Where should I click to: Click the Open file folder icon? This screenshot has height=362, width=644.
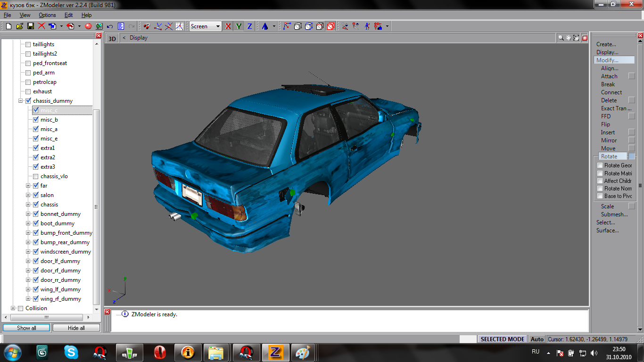click(x=19, y=26)
